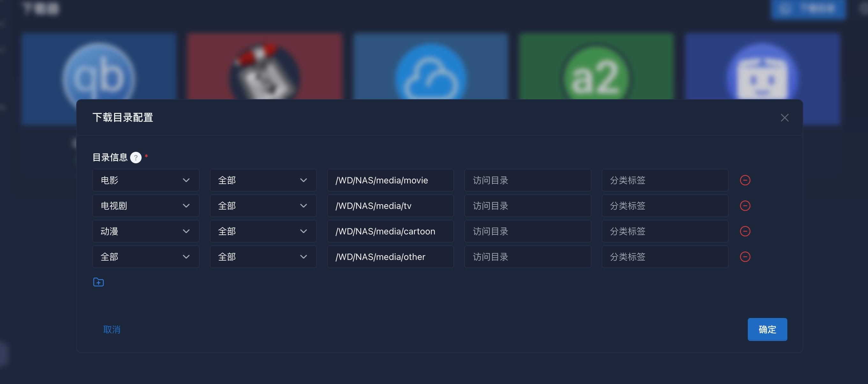Image resolution: width=868 pixels, height=384 pixels.
Task: Delete the other directory row
Action: (x=745, y=257)
